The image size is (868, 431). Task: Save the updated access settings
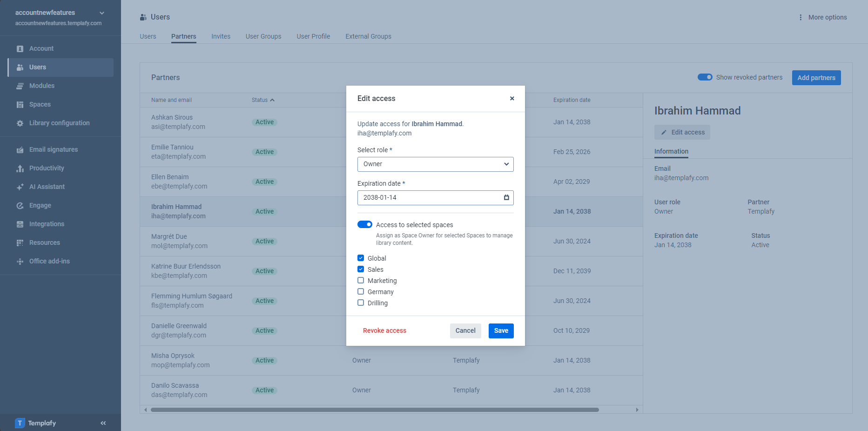click(x=501, y=330)
